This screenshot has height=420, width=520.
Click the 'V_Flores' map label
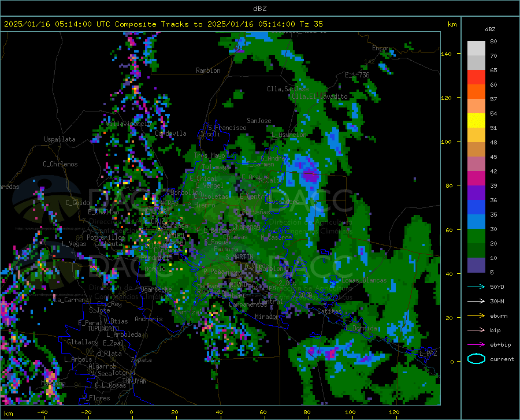point(96,398)
